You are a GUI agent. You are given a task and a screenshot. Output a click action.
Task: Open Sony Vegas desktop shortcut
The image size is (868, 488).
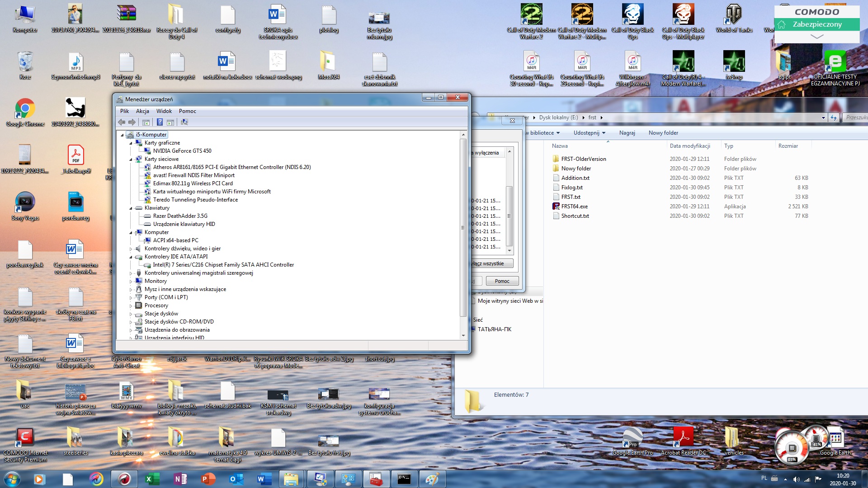[x=25, y=206]
